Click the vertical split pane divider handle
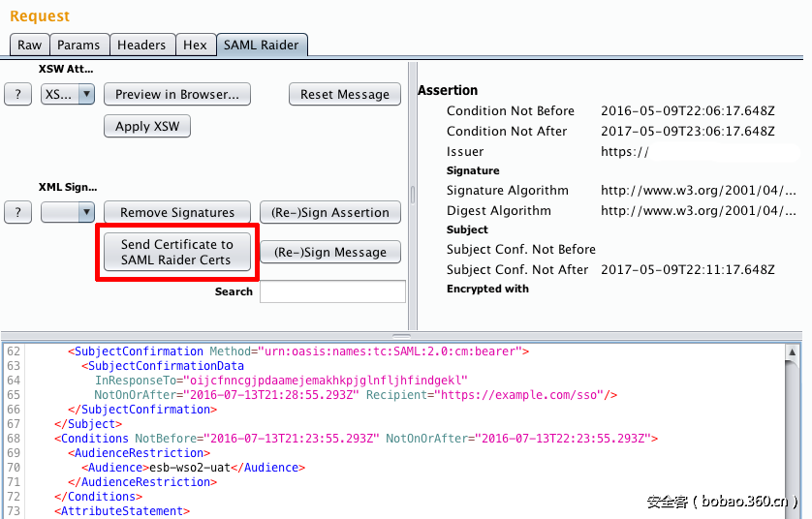Viewport: 812px width, 519px height. tap(413, 195)
